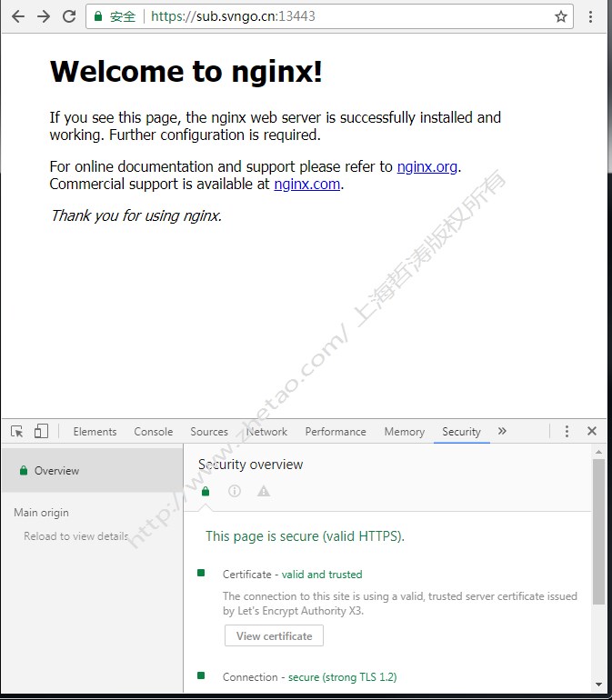Open Chrome three-dot menu
Image resolution: width=612 pixels, height=700 pixels.
point(590,16)
